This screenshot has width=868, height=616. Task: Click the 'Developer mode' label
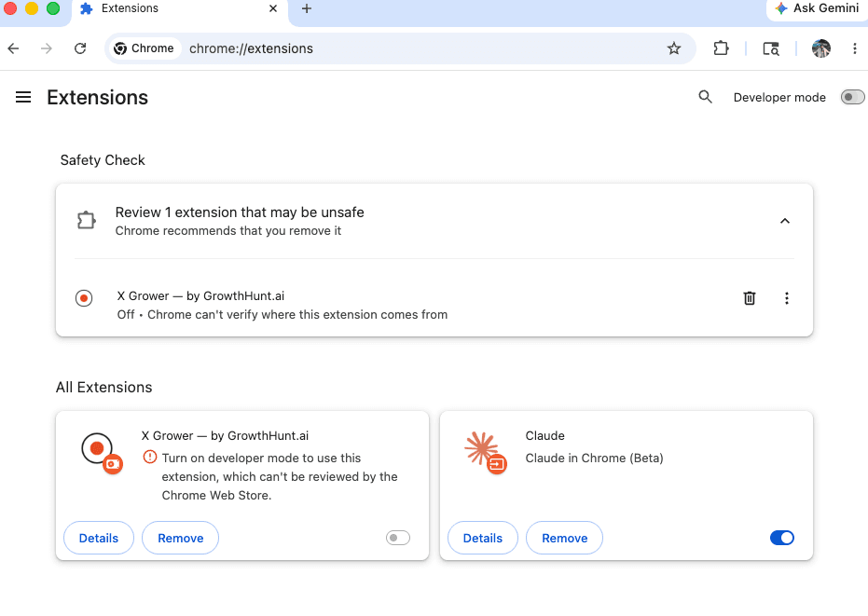point(779,98)
